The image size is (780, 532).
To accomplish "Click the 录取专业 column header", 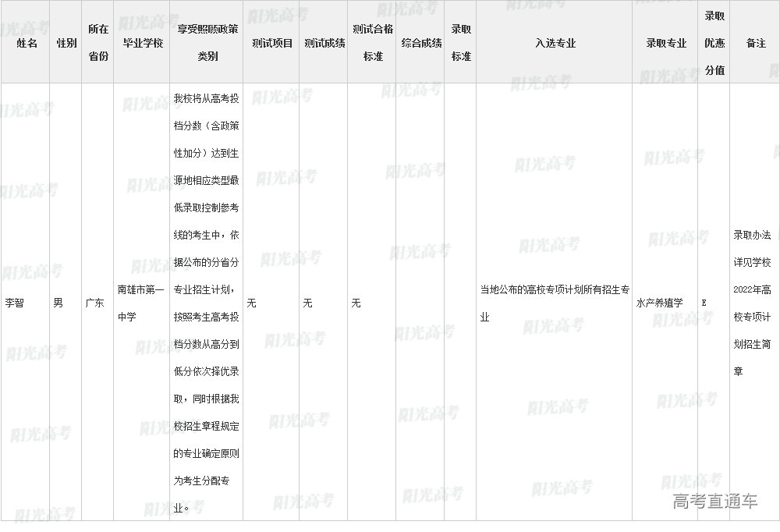I will [666, 43].
